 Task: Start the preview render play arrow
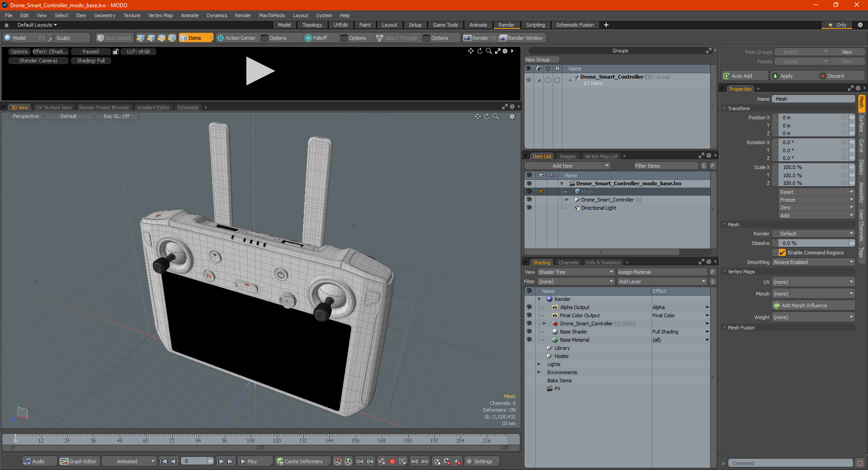tap(260, 71)
